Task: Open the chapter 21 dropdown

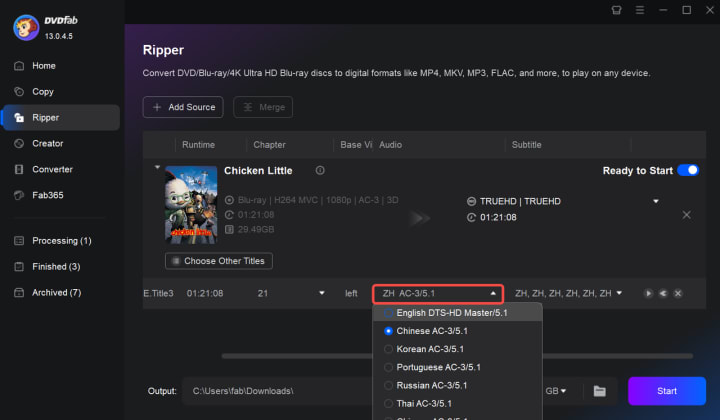Action: click(x=322, y=293)
